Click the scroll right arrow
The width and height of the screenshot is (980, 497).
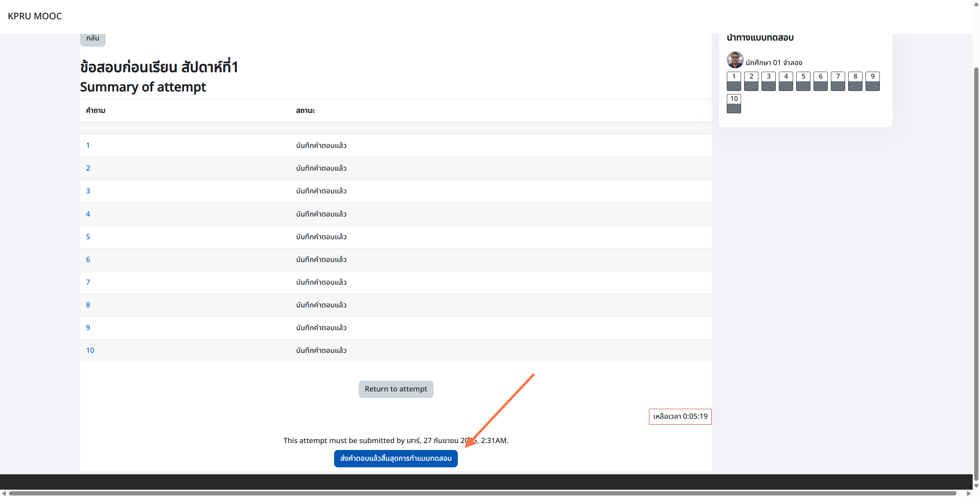coord(968,494)
